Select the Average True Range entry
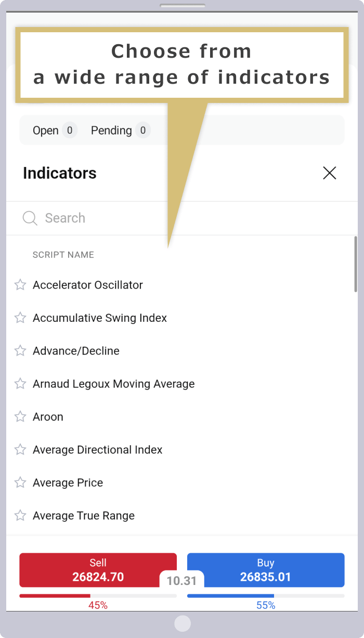This screenshot has height=638, width=364. point(84,515)
